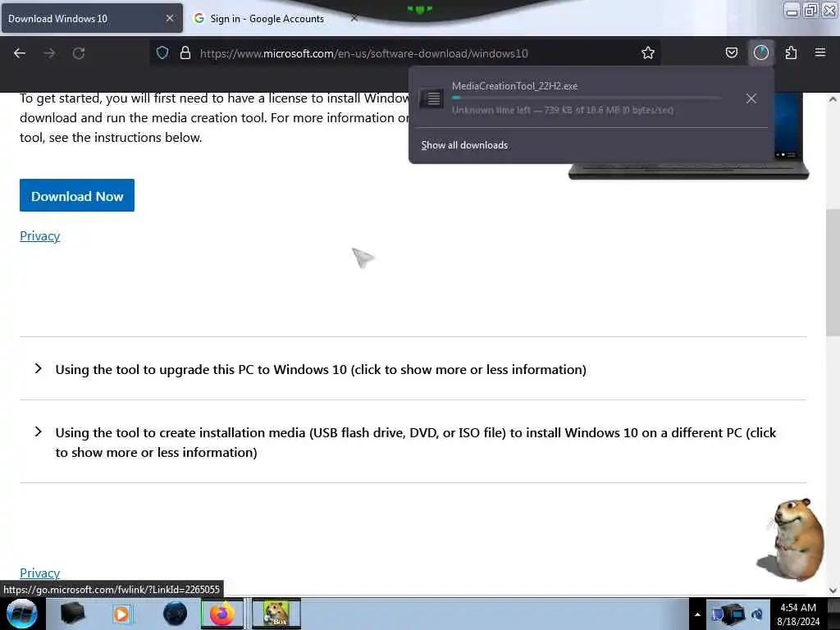Open the Windows Start orb
Viewport: 840px width, 630px height.
22,614
